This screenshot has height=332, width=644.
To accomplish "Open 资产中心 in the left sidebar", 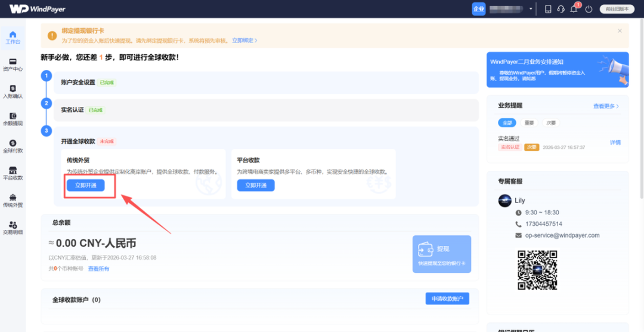I will 13,64.
